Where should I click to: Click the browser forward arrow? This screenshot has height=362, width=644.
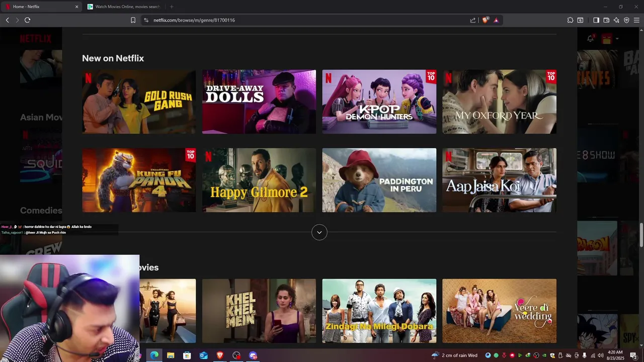click(17, 20)
